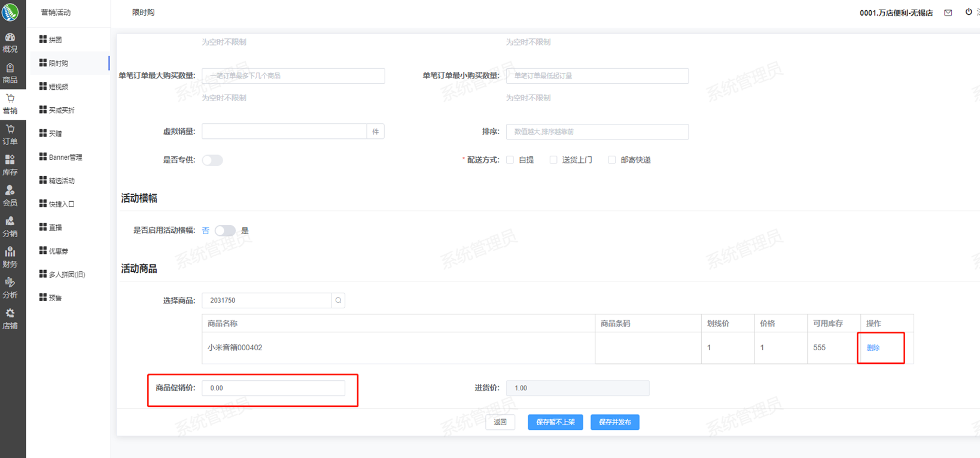
Task: Click the search icon beside 选择商品
Action: coord(339,301)
